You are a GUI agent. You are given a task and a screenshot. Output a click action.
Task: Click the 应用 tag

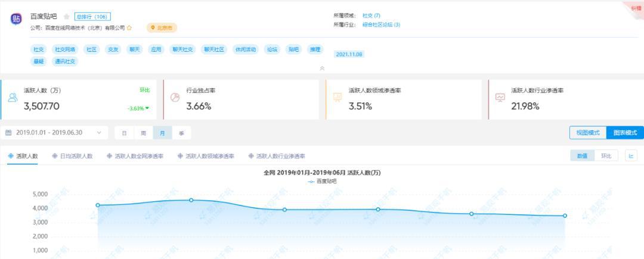click(x=156, y=49)
